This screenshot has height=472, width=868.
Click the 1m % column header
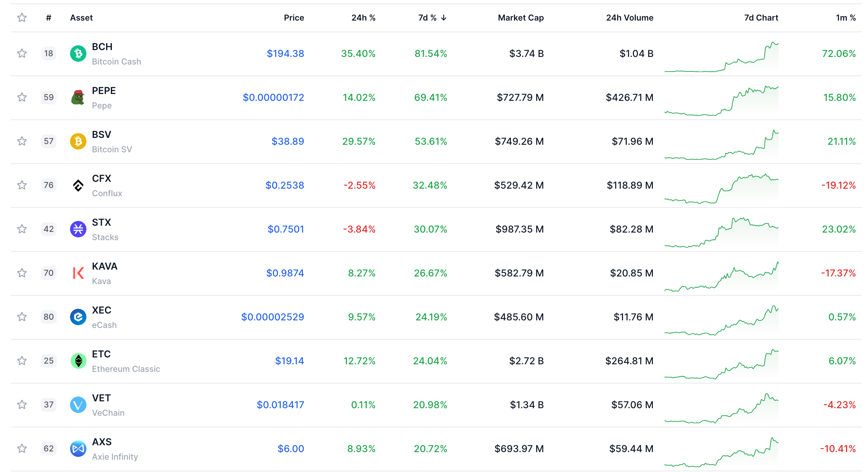coord(845,18)
